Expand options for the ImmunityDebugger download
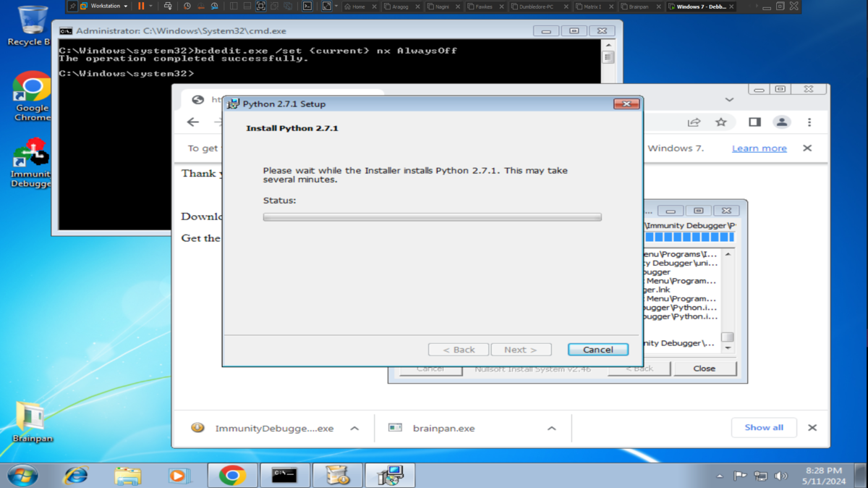868x488 pixels. pos(354,429)
